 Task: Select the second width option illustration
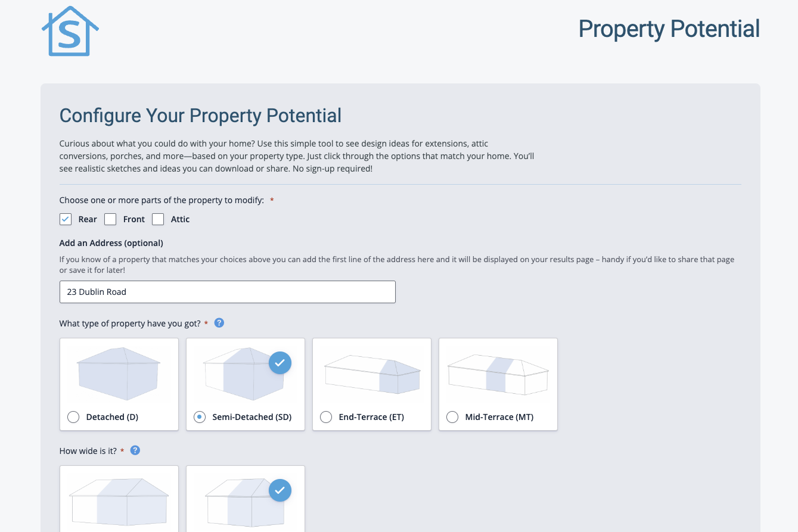coord(238,503)
